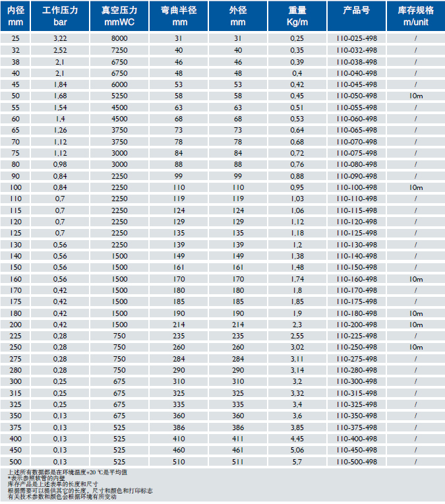This screenshot has width=445, height=504.
Task: Select product number 110-500-498
Action: [357, 462]
